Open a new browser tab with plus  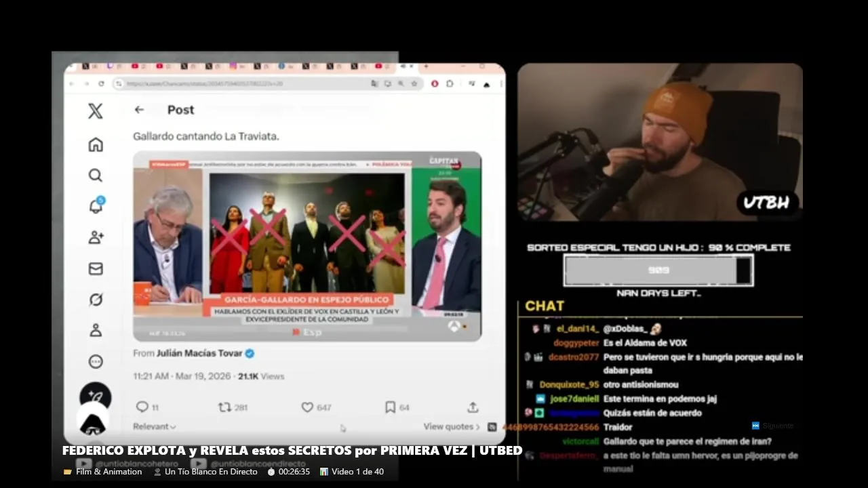426,66
